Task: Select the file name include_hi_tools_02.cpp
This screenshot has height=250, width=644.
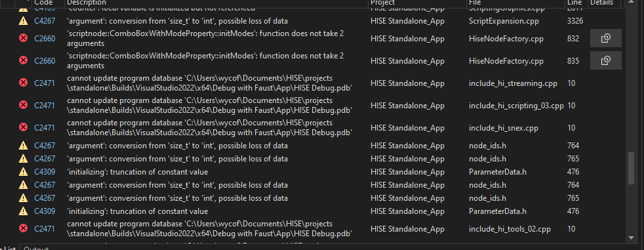Action: pos(510,228)
